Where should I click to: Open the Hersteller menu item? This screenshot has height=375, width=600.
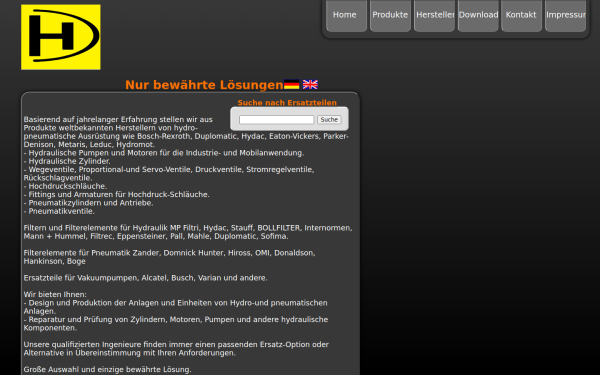coord(434,15)
